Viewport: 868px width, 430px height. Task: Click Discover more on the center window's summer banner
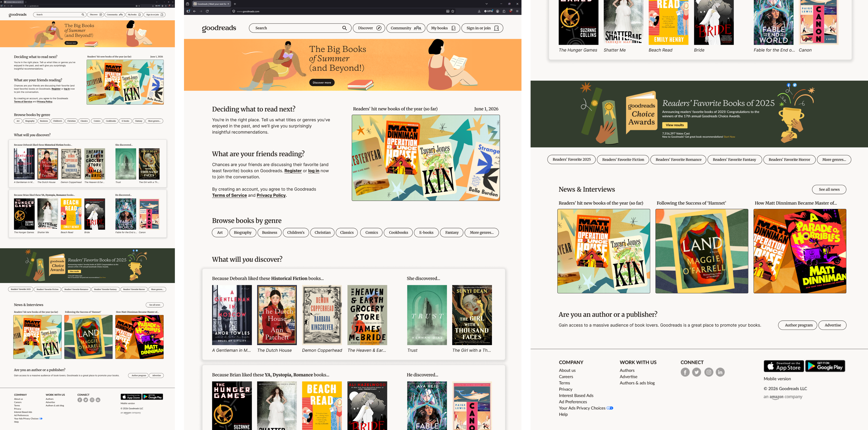coord(322,82)
